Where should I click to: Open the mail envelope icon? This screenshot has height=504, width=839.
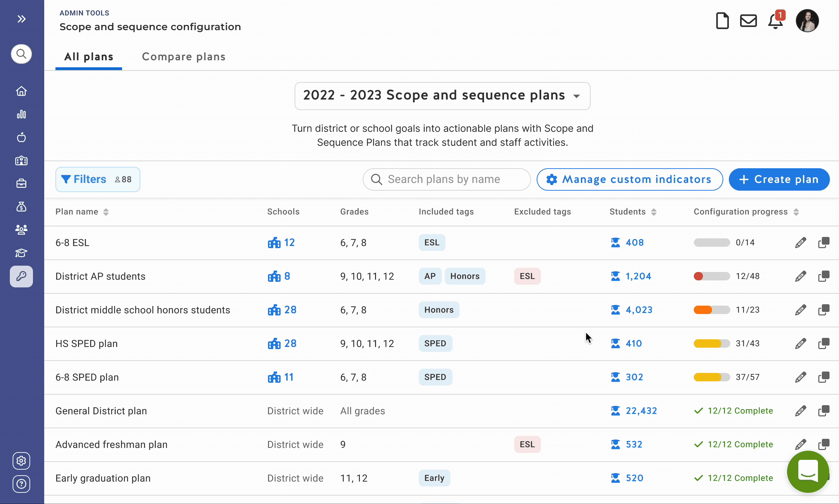pyautogui.click(x=748, y=21)
